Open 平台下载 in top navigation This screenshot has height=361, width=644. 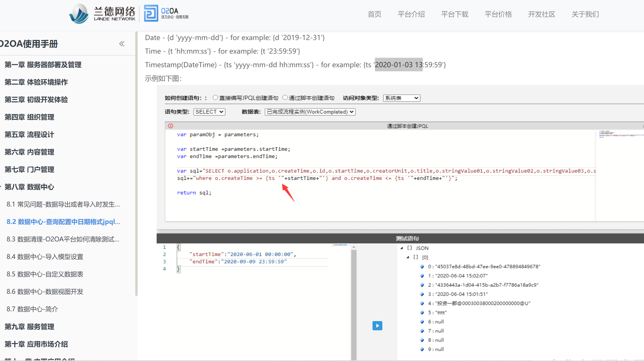455,14
